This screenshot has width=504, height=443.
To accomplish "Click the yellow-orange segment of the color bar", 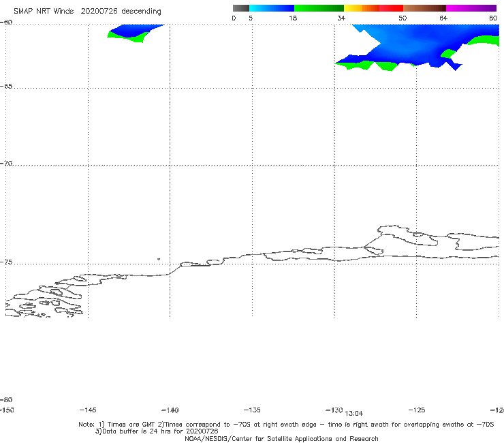I will tap(362, 8).
